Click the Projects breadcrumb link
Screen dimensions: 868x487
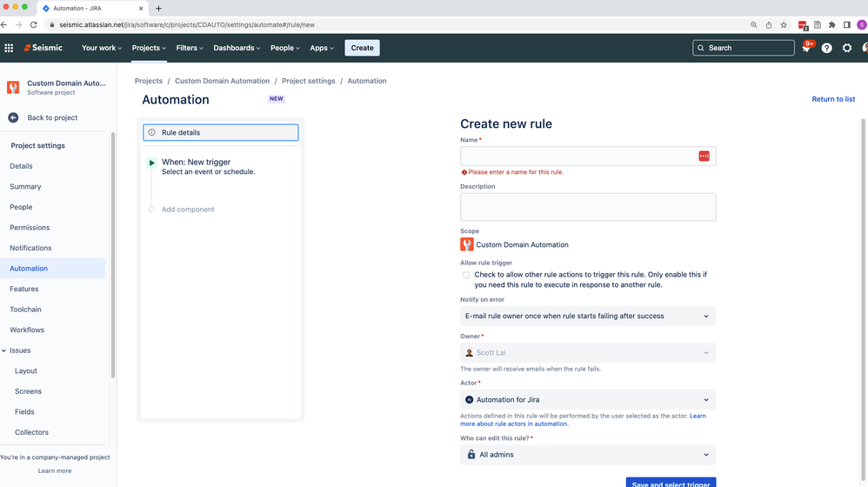pyautogui.click(x=149, y=81)
